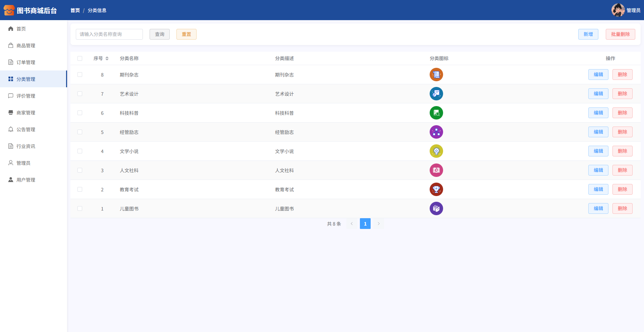This screenshot has height=332, width=644.
Task: Click the orange 期刊杂志 category icon
Action: pos(436,75)
